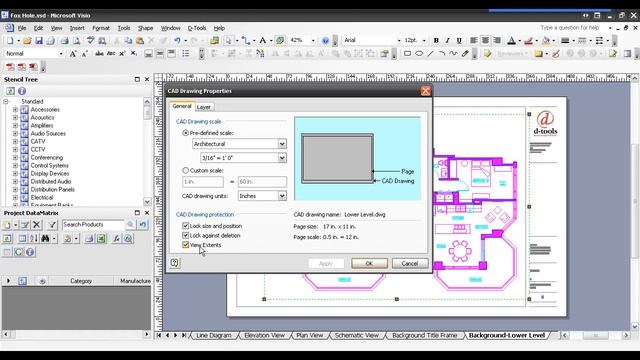The height and width of the screenshot is (360, 640).
Task: Click the Search Products input field
Action: (93, 224)
